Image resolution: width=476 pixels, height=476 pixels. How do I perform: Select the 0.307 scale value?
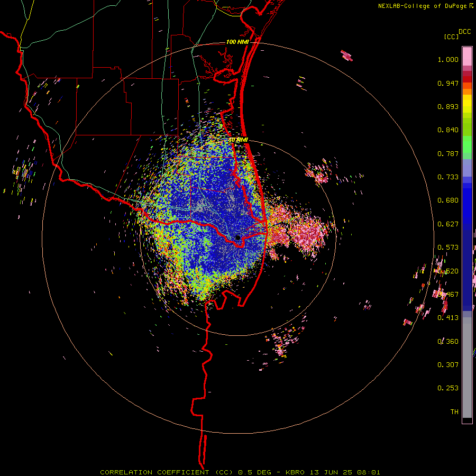click(x=448, y=364)
